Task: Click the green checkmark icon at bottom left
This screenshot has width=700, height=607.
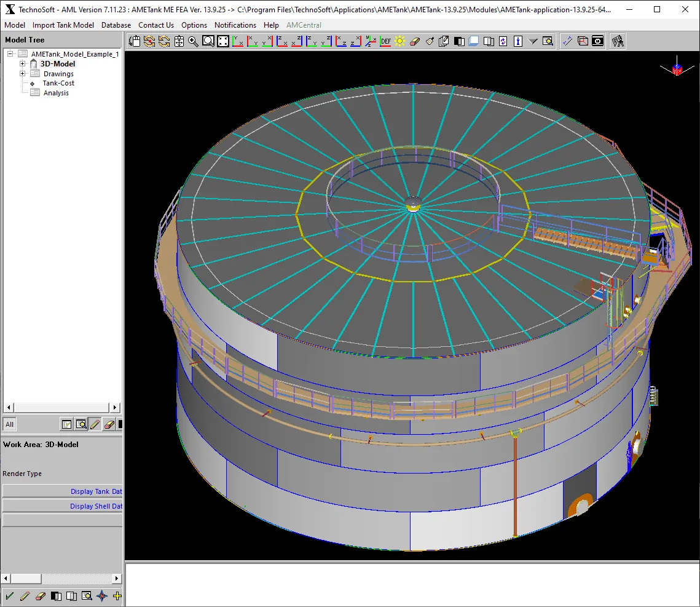Action: pos(9,596)
